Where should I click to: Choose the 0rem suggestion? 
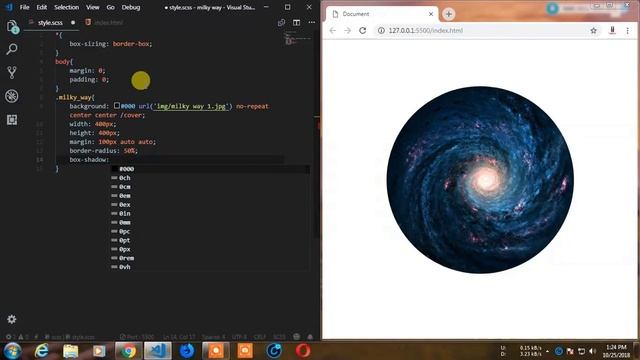(x=210, y=258)
